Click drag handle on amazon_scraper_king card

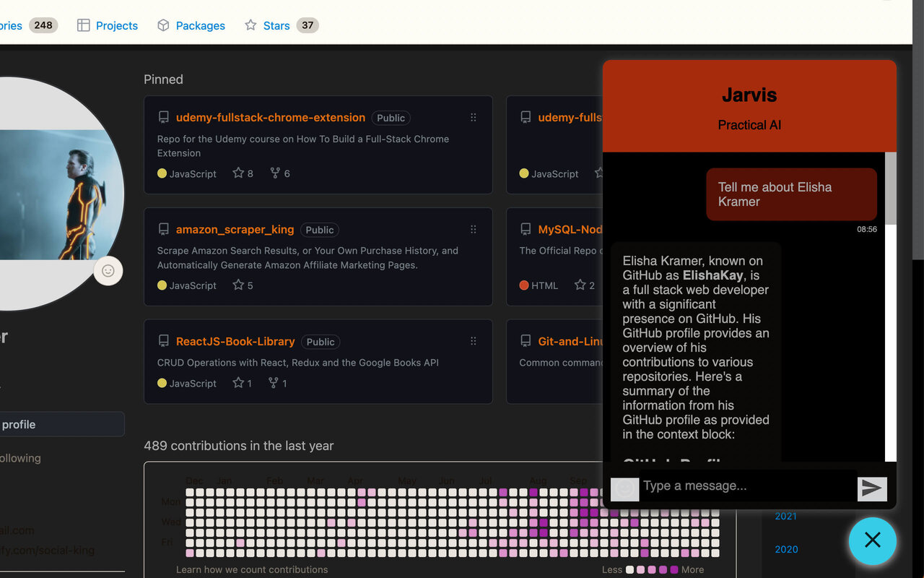474,230
